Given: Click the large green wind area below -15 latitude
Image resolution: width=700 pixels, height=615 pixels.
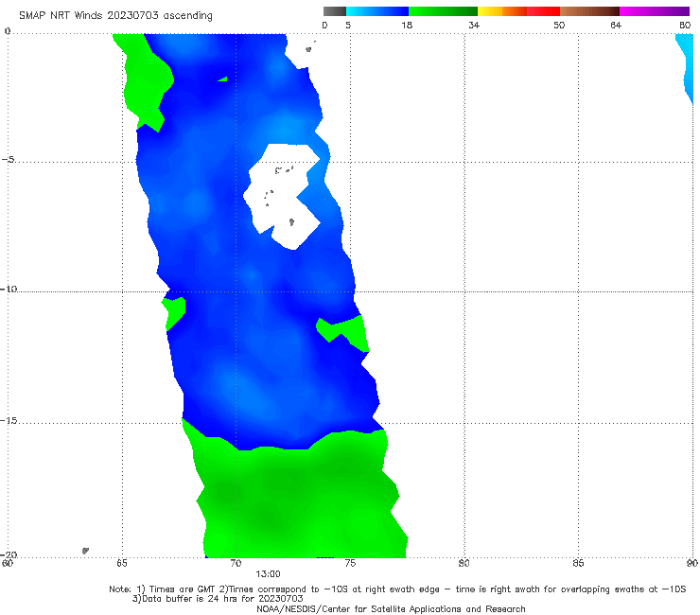Looking at the screenshot, I should pos(299,496).
